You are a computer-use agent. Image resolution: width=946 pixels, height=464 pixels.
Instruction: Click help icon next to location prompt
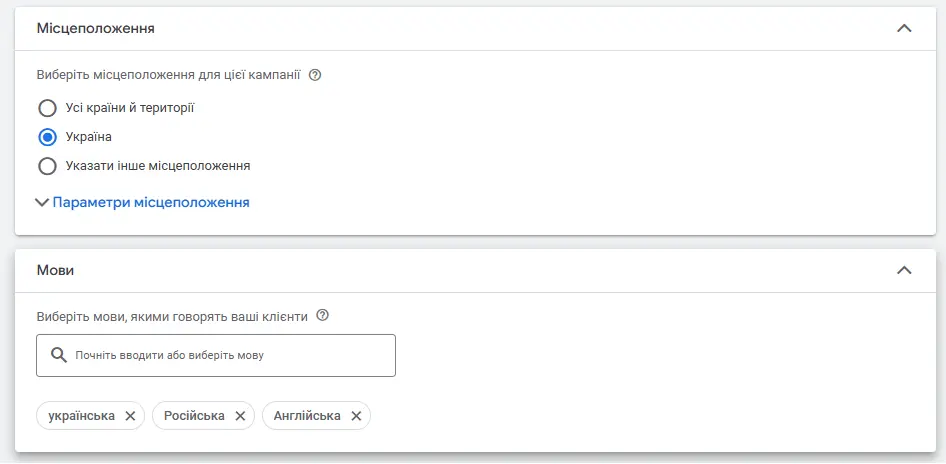click(x=315, y=75)
